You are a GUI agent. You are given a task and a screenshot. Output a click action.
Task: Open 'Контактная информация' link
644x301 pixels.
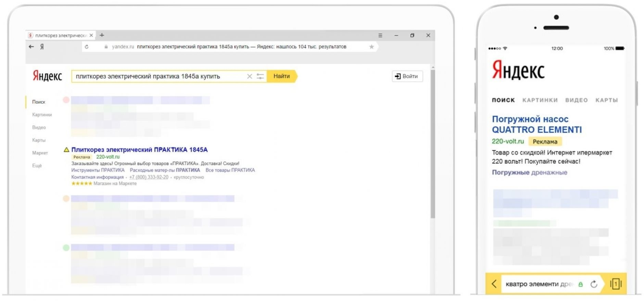click(x=98, y=177)
